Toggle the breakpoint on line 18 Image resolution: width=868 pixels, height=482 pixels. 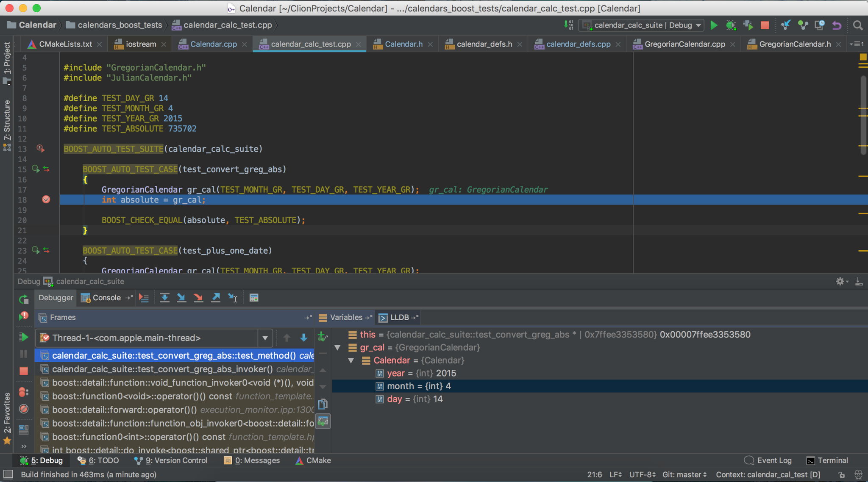coord(46,199)
